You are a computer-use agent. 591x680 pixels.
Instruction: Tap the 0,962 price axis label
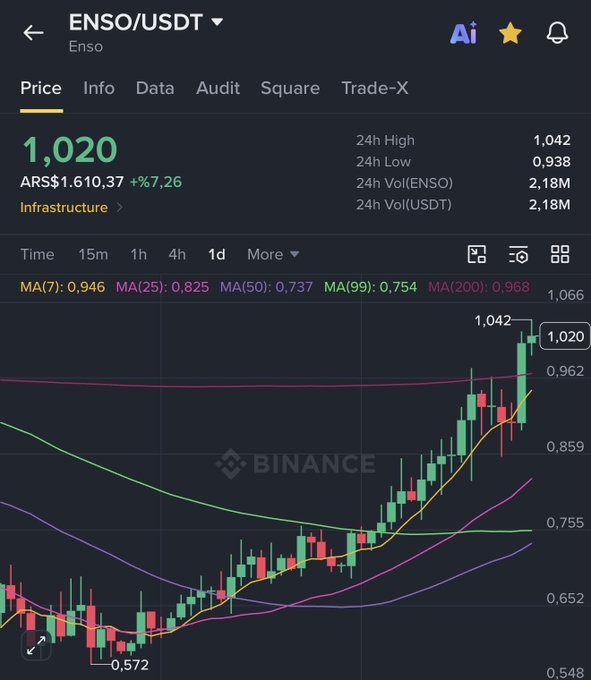[565, 371]
